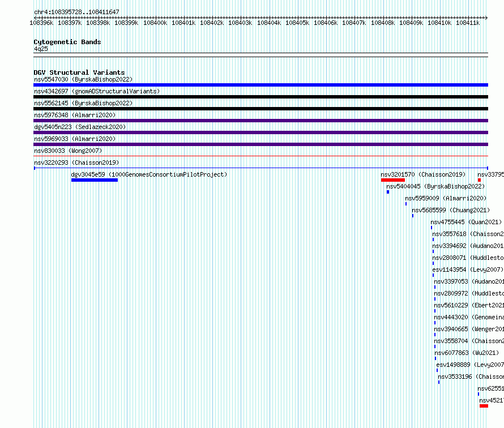
Task: Click the blue bar under dgv3045e59
Action: click(x=95, y=180)
